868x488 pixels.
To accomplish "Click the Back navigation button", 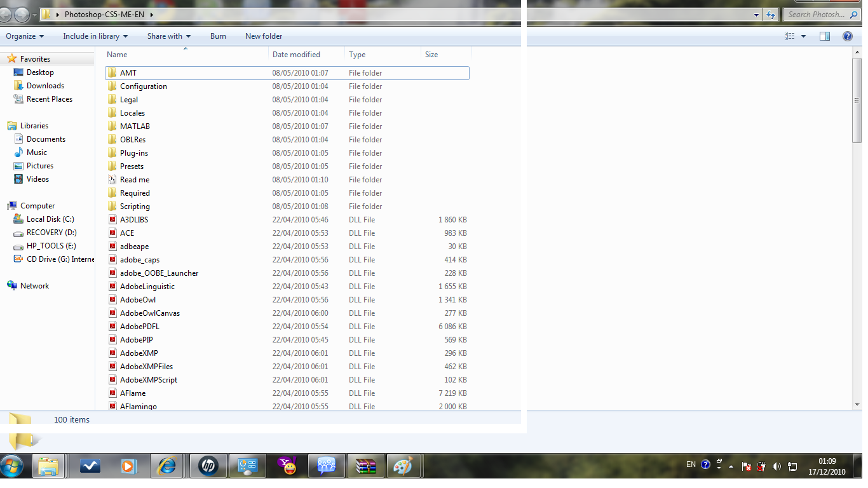I will (6, 14).
